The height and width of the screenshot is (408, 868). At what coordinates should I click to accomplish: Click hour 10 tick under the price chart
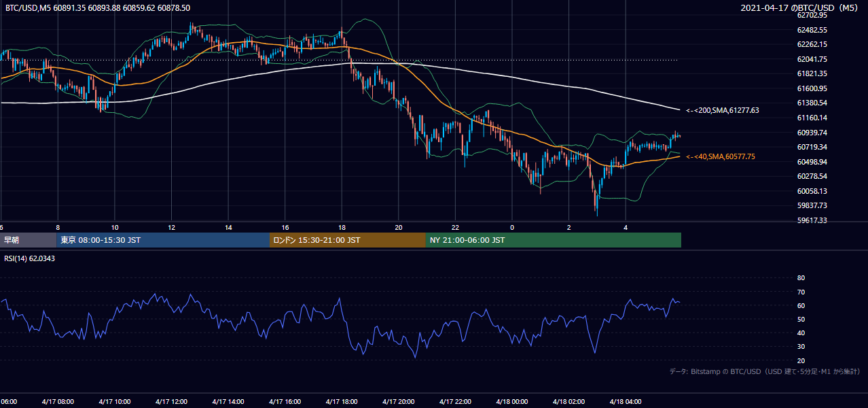tap(115, 227)
